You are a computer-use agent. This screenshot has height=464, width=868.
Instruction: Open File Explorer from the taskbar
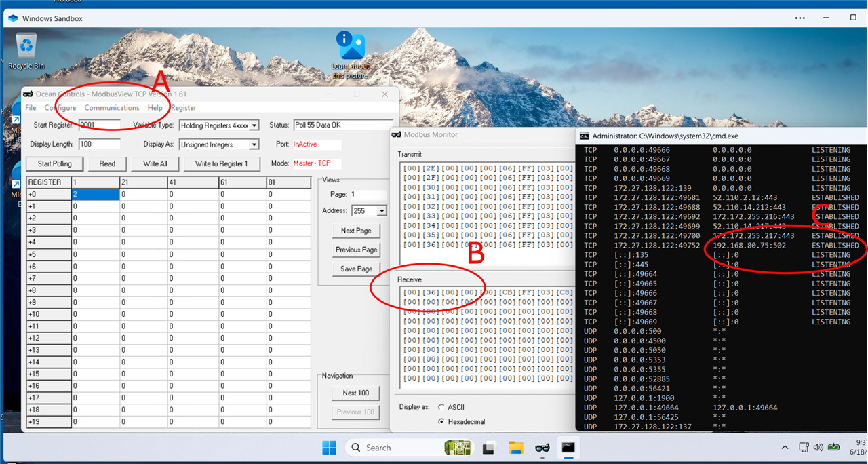516,448
